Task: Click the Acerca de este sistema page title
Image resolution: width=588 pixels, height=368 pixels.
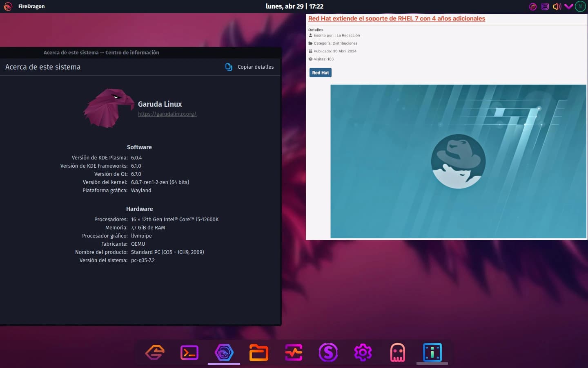Action: [x=43, y=67]
